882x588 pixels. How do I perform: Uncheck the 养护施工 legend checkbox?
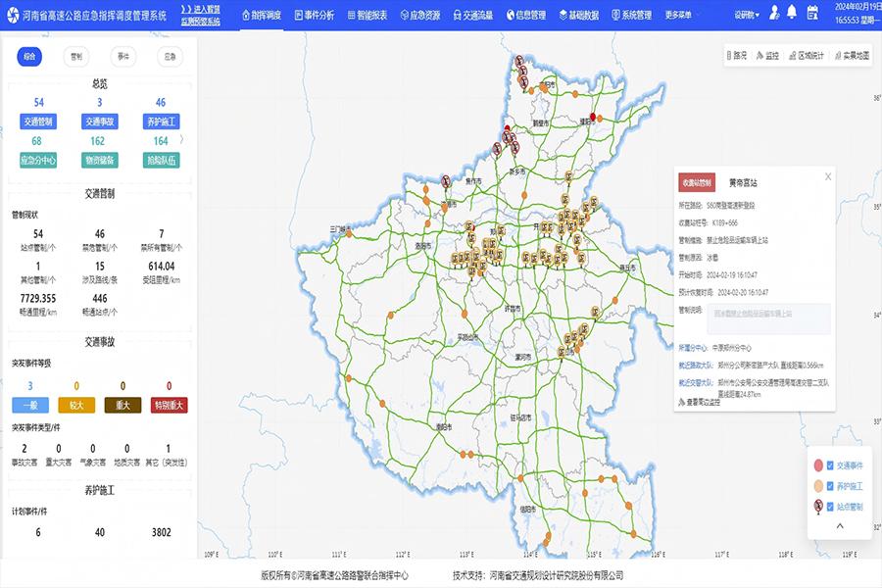coord(830,486)
